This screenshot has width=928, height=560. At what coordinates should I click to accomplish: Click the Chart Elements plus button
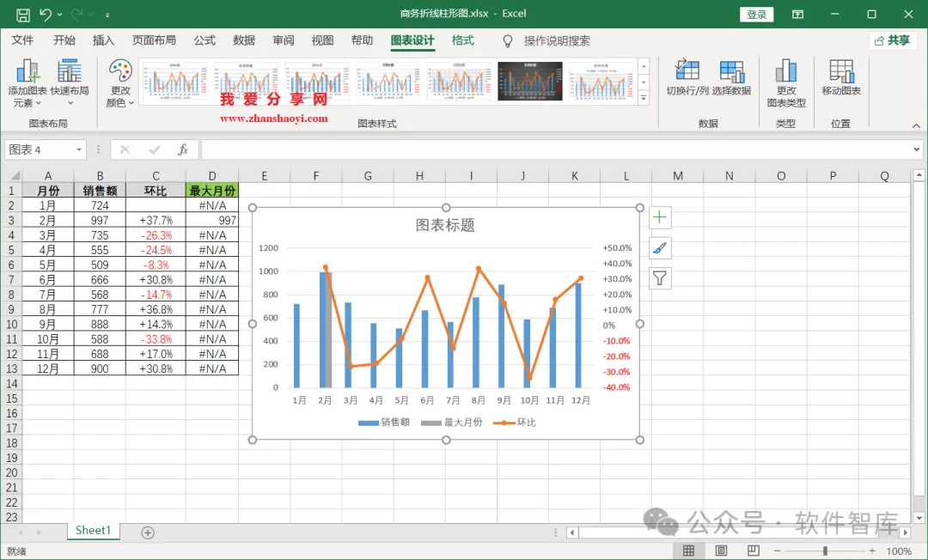click(x=660, y=217)
